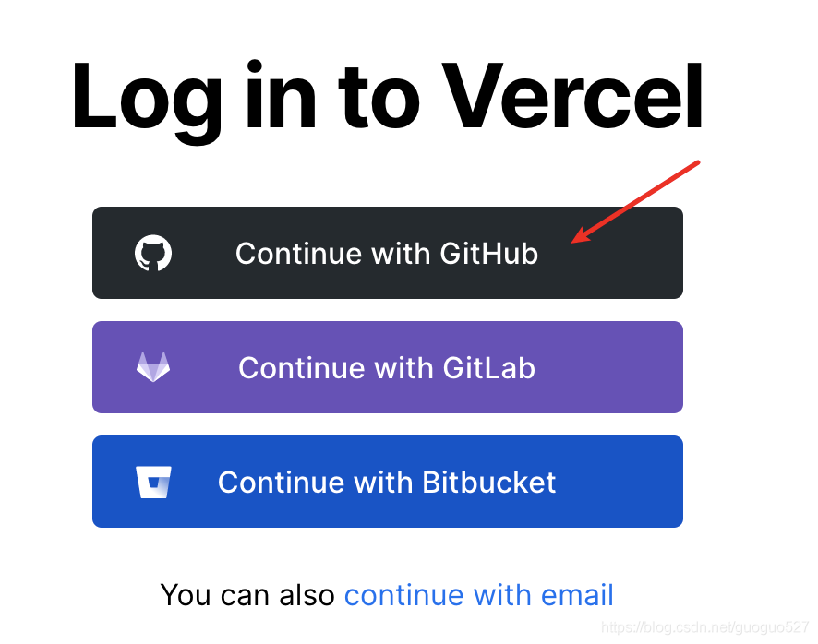Click the blog.csdn.net watermark URL
This screenshot has height=644, width=818.
704,627
